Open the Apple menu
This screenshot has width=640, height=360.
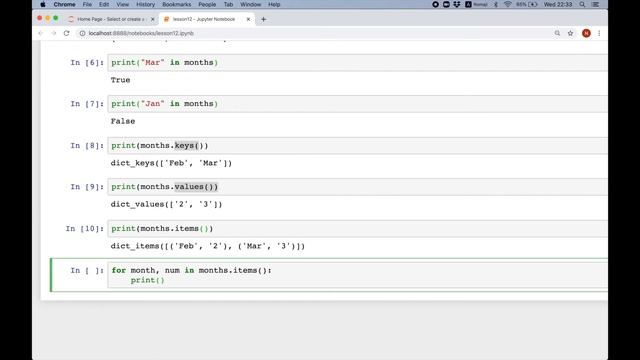coord(43,4)
